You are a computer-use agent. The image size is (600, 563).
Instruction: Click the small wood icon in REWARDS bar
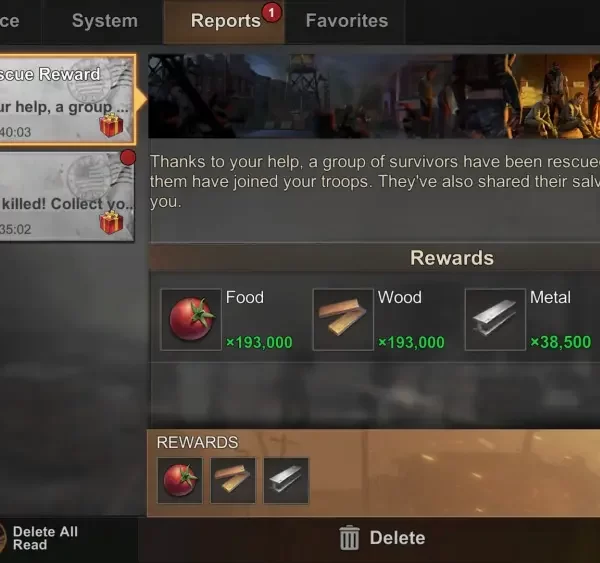click(x=233, y=480)
